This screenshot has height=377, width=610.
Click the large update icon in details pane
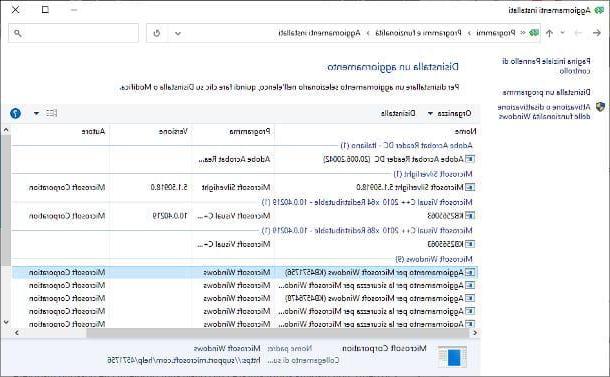coord(452,356)
